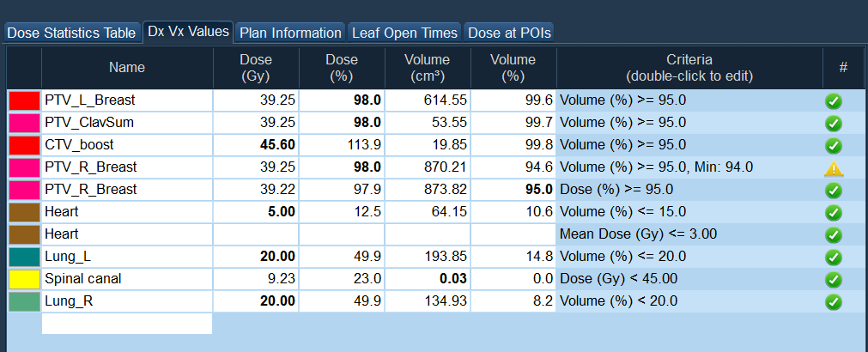The width and height of the screenshot is (868, 352).
Task: Click the green check icon for Lung_L
Action: [x=833, y=257]
